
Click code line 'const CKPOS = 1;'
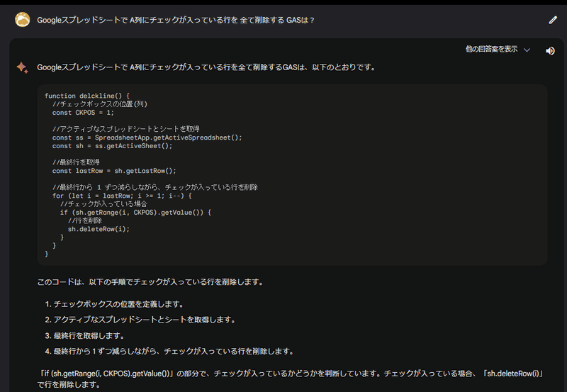tap(83, 113)
